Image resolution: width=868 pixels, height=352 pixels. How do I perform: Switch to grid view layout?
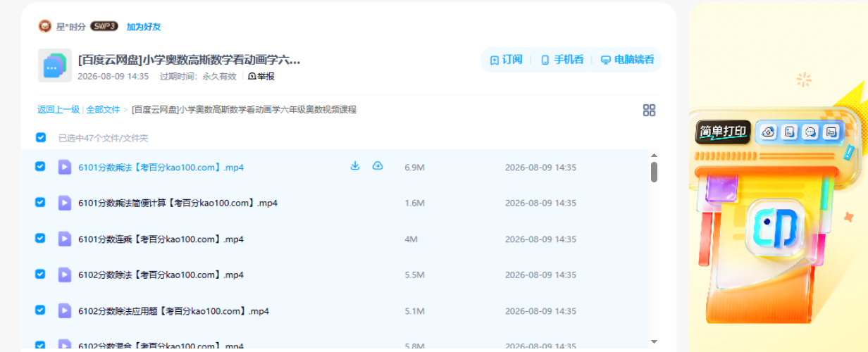pyautogui.click(x=649, y=110)
